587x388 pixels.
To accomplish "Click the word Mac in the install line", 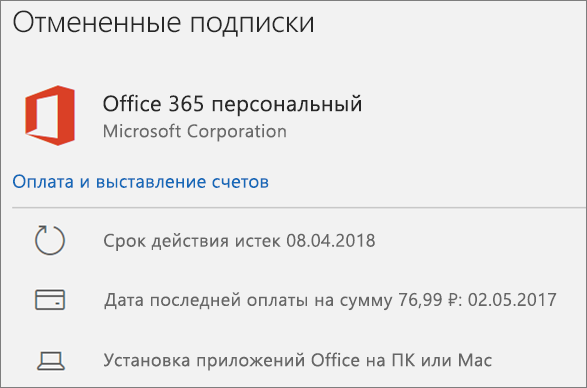I will (x=475, y=360).
